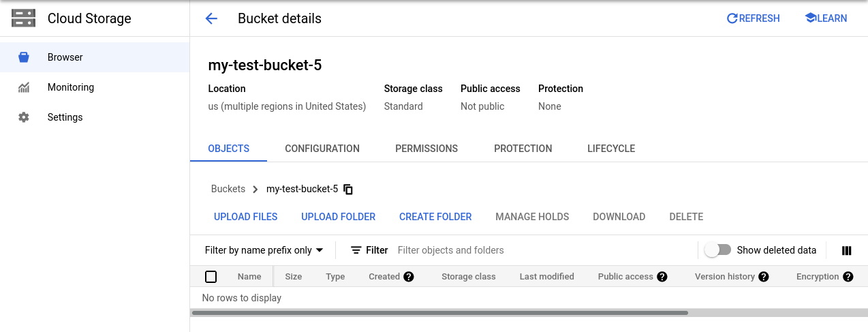
Task: Click the horizontal scrollbar below the table
Action: tap(440, 313)
